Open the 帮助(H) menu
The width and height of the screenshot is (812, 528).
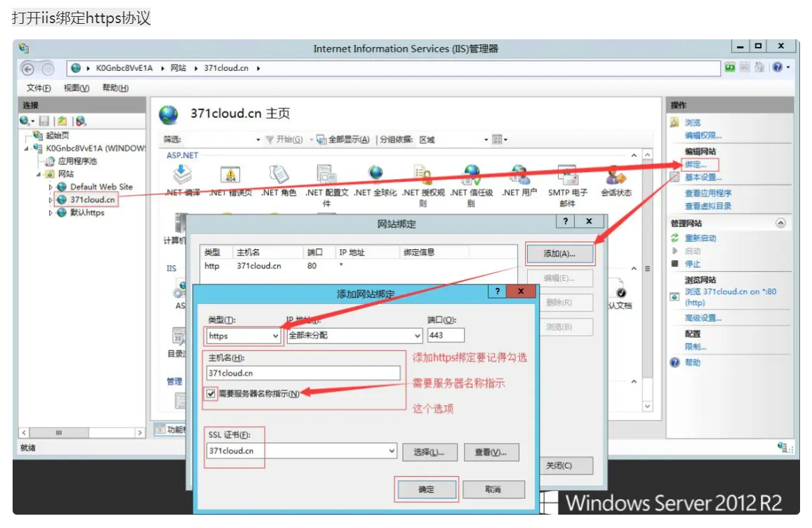click(116, 88)
